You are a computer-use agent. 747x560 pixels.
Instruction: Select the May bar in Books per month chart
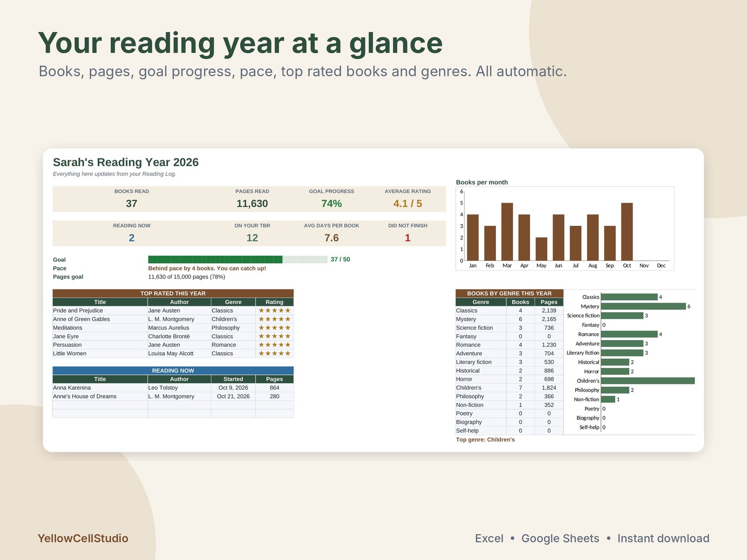tap(541, 249)
